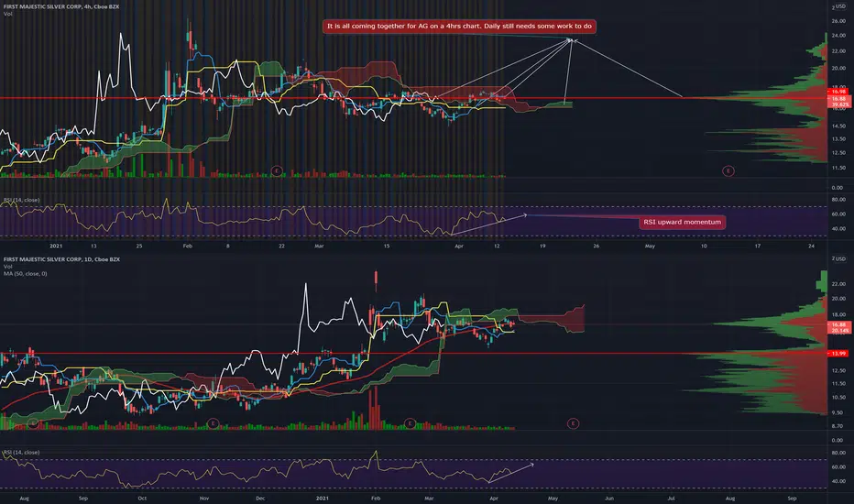Click the 14.50 price level on 4h axis
Viewport: 854px width, 504px height.
(838, 126)
